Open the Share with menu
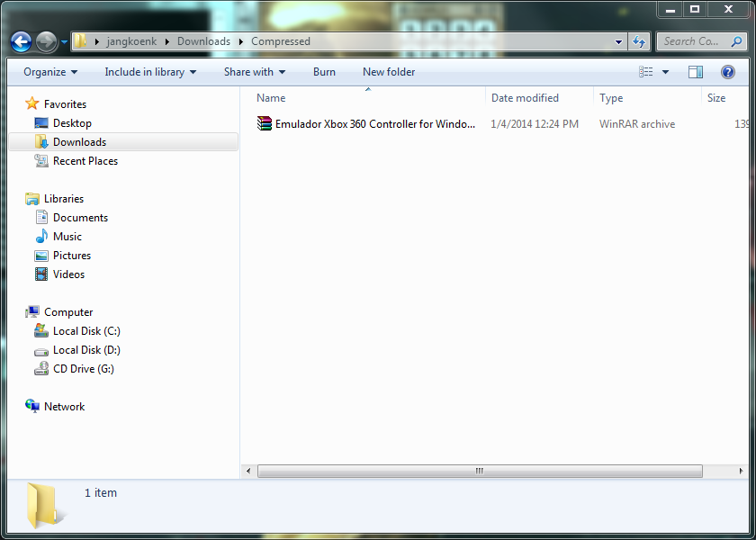Image resolution: width=756 pixels, height=540 pixels. 255,72
